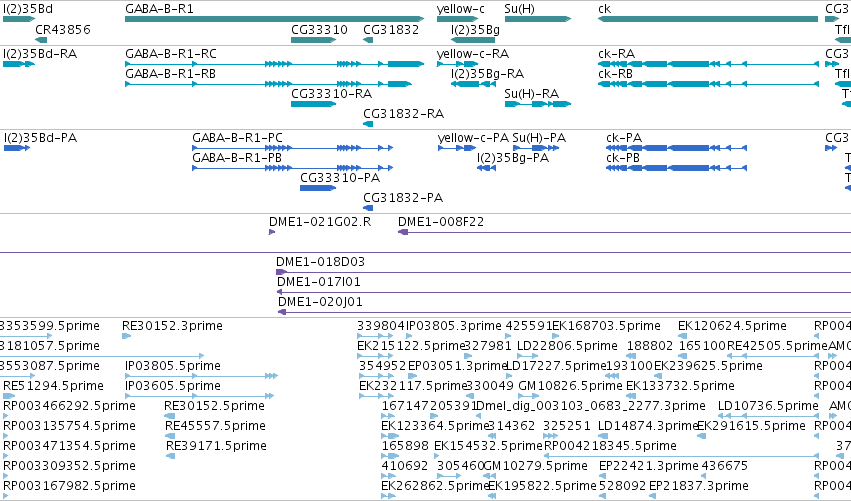Open the LD10736.5prime EST label
Viewport: 851px width, 501px height.
[768, 406]
